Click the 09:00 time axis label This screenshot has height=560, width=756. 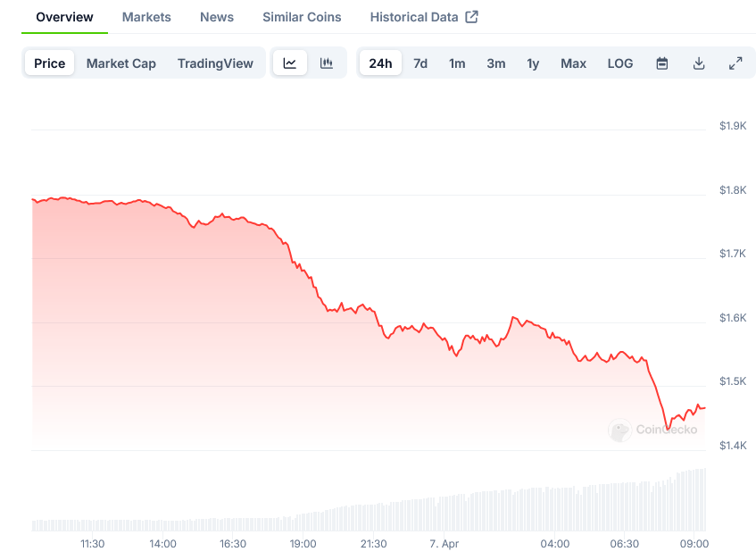[694, 544]
